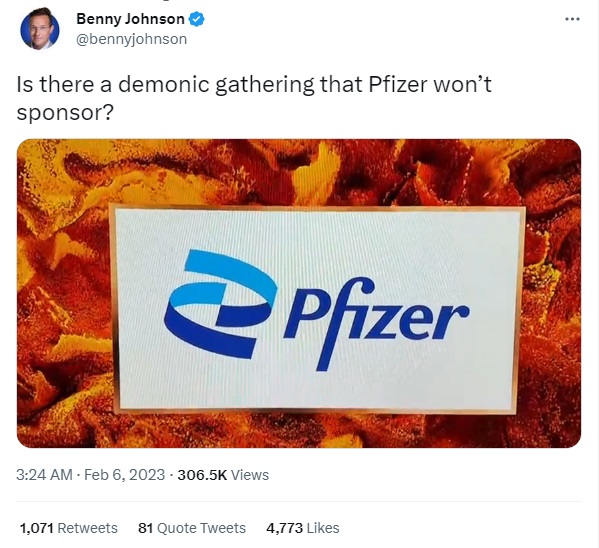Image resolution: width=599 pixels, height=548 pixels.
Task: View the 306.5K Views analytics
Action: click(x=223, y=475)
